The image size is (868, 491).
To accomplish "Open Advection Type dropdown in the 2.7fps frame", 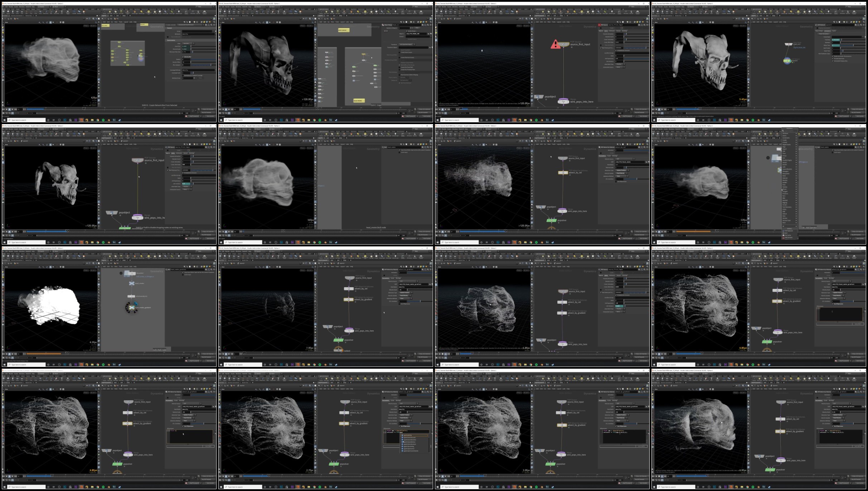I will pyautogui.click(x=405, y=415).
